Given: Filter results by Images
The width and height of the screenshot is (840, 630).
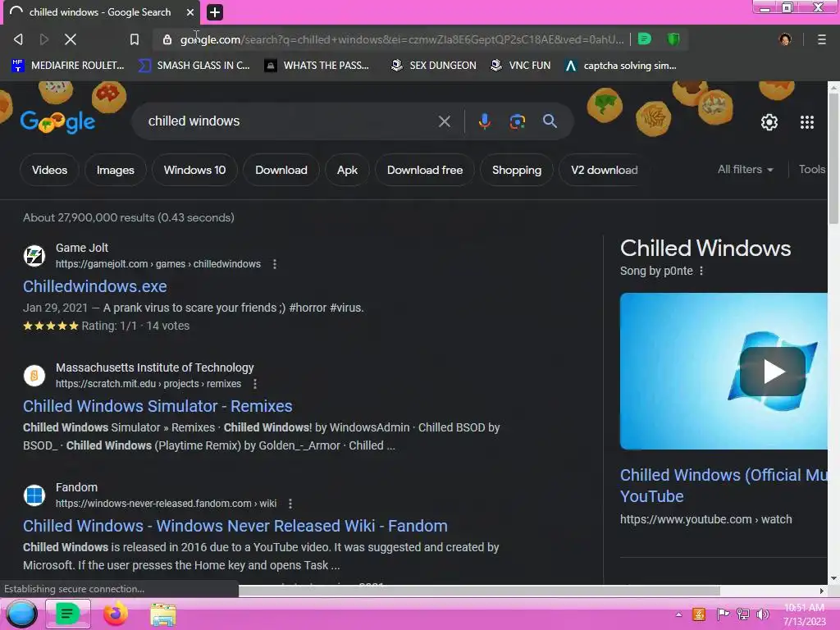Looking at the screenshot, I should 115,170.
